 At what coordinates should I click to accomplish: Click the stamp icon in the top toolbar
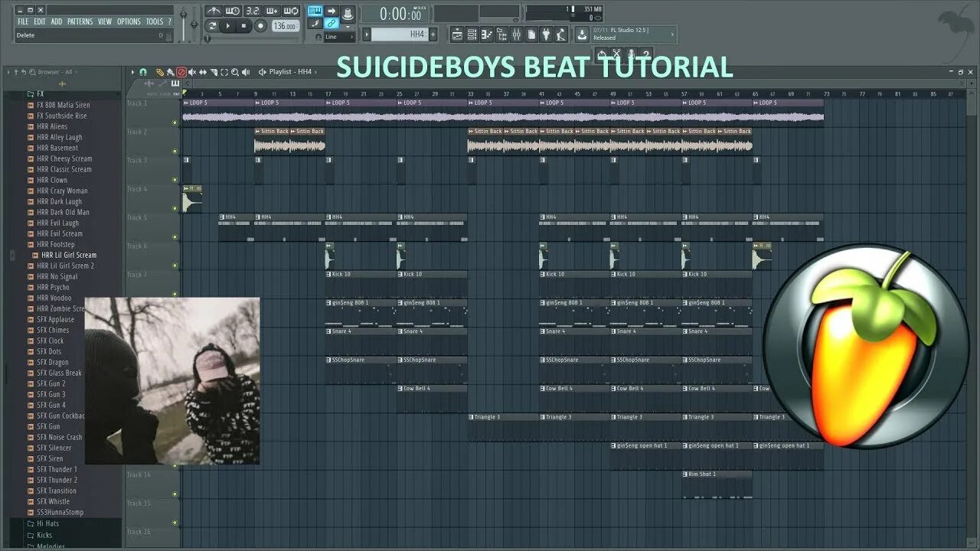tap(348, 13)
